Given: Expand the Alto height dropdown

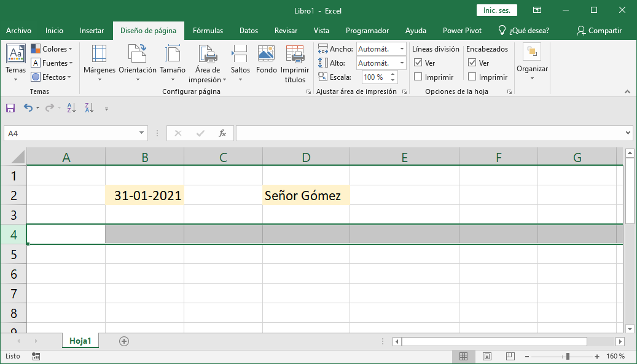Looking at the screenshot, I should (x=402, y=63).
